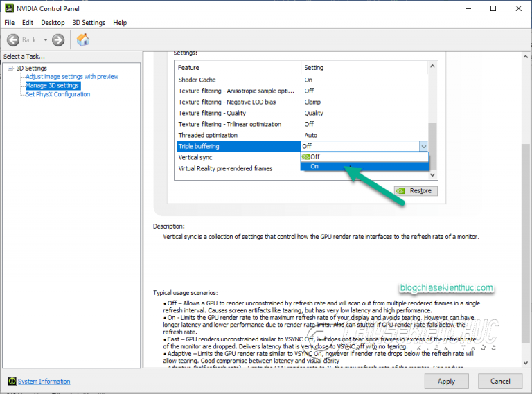The height and width of the screenshot is (394, 532).
Task: Click the System Information icon
Action: point(12,381)
